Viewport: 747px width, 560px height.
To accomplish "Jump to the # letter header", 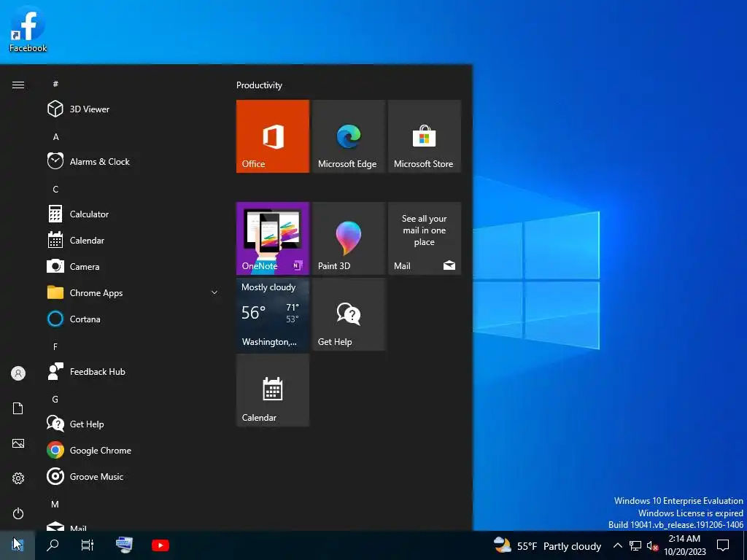I will click(x=55, y=84).
